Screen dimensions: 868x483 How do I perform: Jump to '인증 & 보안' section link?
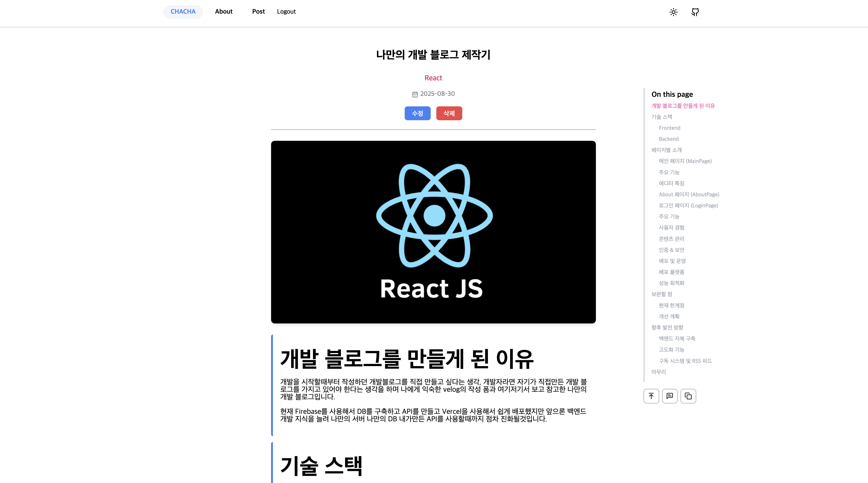pos(671,250)
